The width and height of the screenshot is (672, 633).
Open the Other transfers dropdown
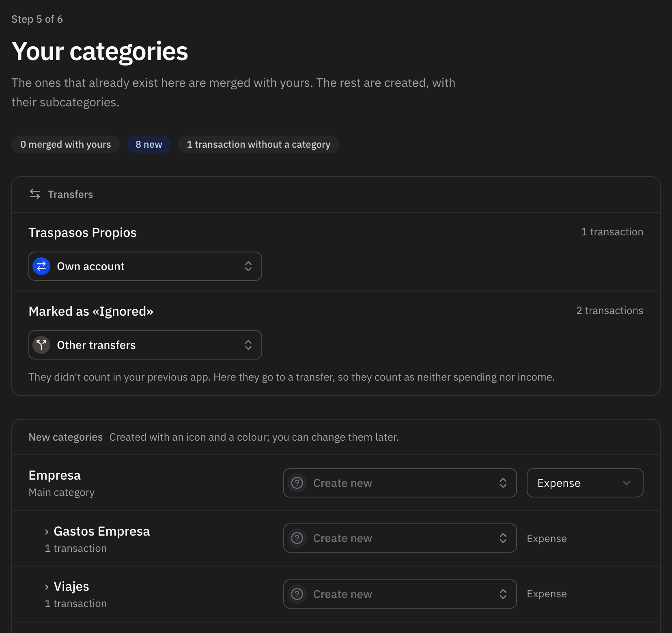[x=145, y=345]
